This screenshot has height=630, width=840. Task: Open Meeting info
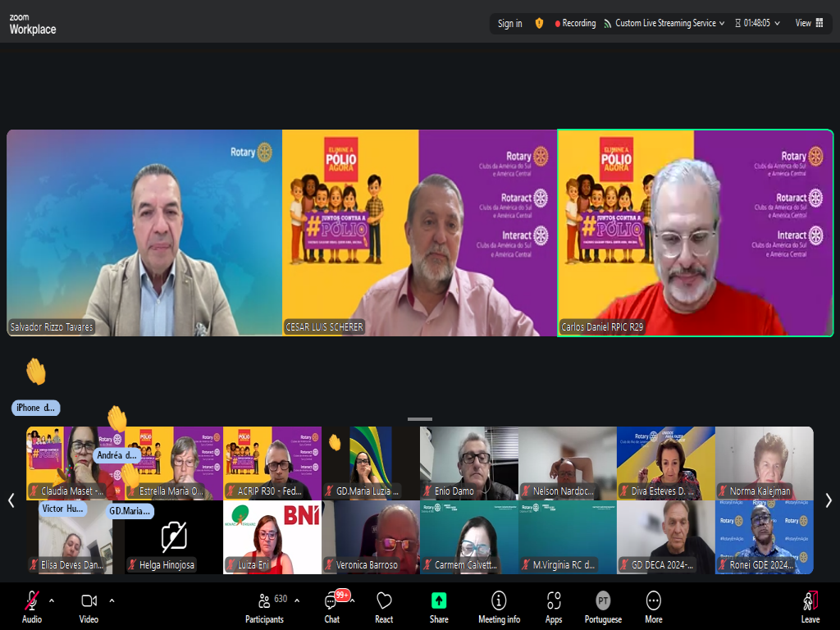click(499, 601)
